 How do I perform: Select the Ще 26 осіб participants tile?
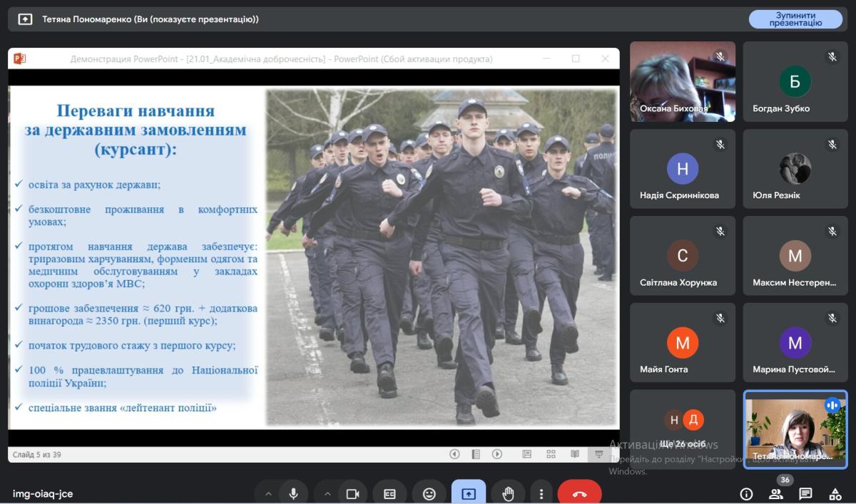click(x=683, y=428)
